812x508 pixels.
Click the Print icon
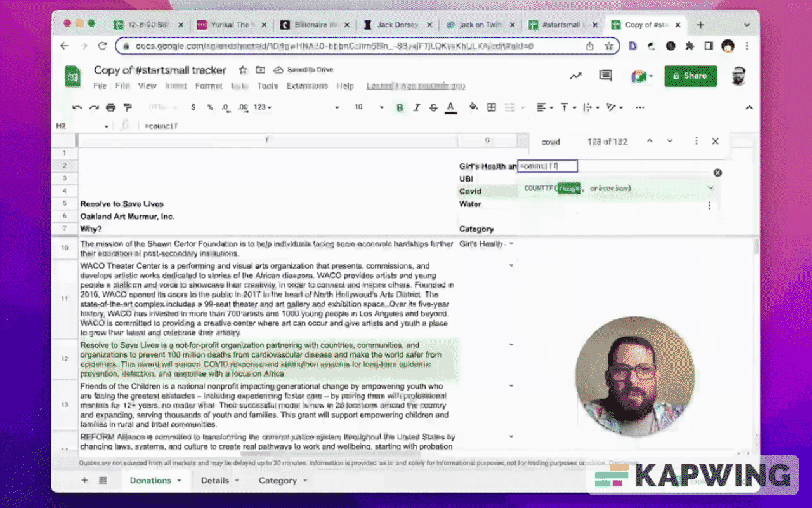click(x=111, y=107)
